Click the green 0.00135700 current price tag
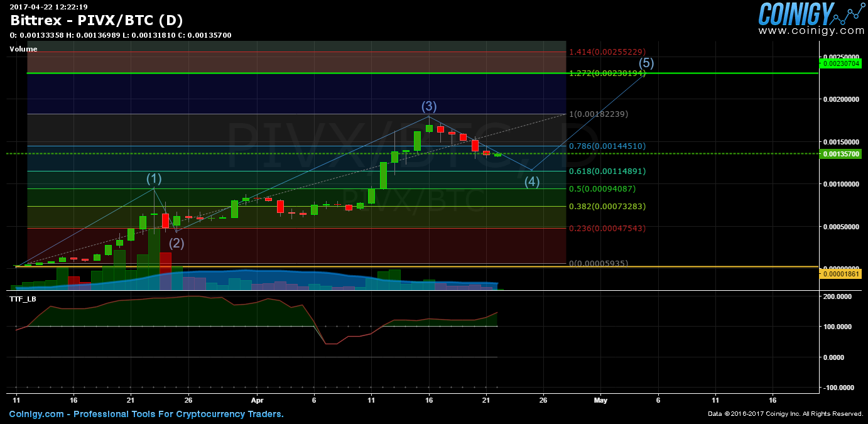Screen dimensions: 868x424 [840, 153]
